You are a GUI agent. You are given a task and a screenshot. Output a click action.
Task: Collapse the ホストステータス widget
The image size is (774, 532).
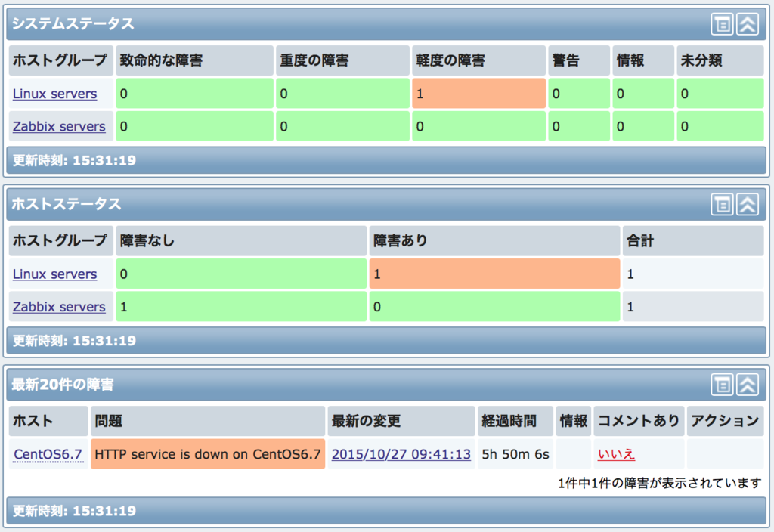747,204
